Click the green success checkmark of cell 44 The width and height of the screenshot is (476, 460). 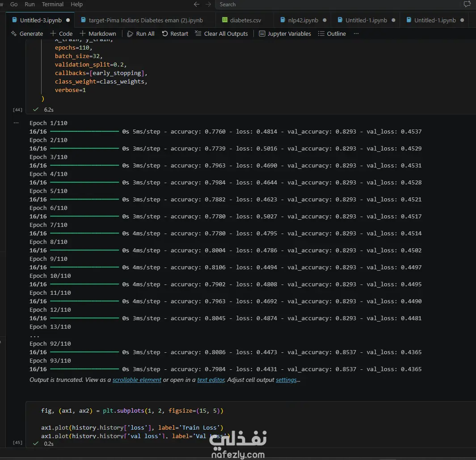click(36, 109)
